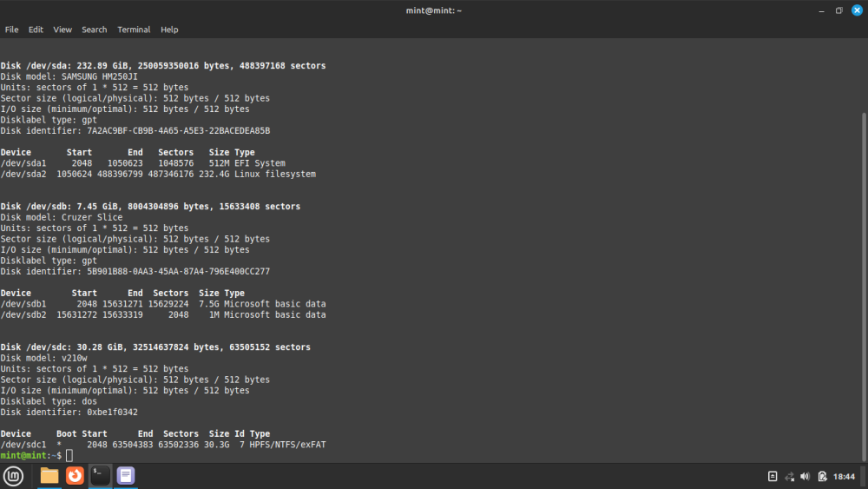Click the /dev/sdb1 device name
868x489 pixels.
23,304
